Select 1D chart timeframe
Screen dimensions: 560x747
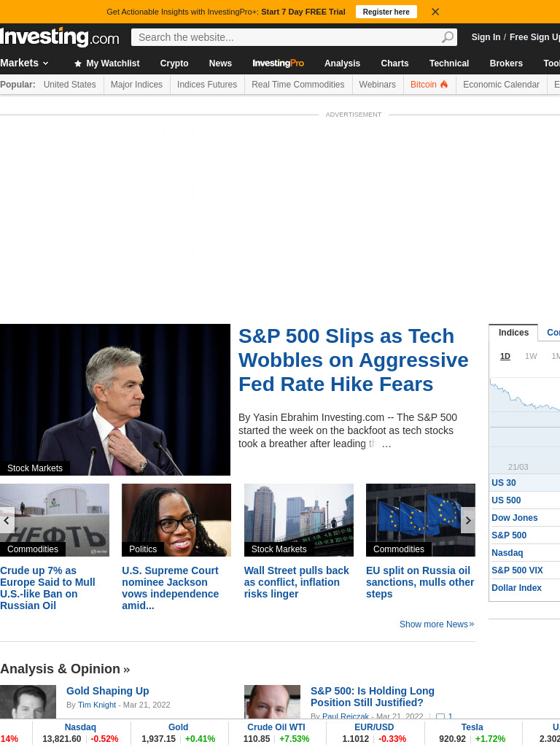pos(505,356)
